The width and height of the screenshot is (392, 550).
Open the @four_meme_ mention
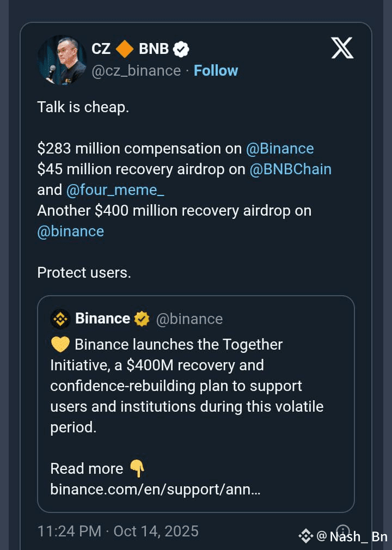pyautogui.click(x=115, y=190)
